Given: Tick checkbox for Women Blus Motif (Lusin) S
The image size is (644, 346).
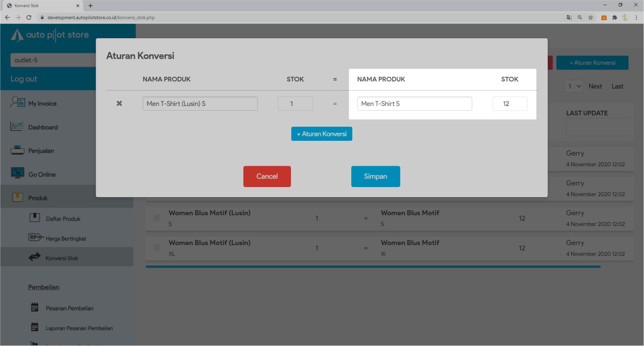Looking at the screenshot, I should [156, 218].
